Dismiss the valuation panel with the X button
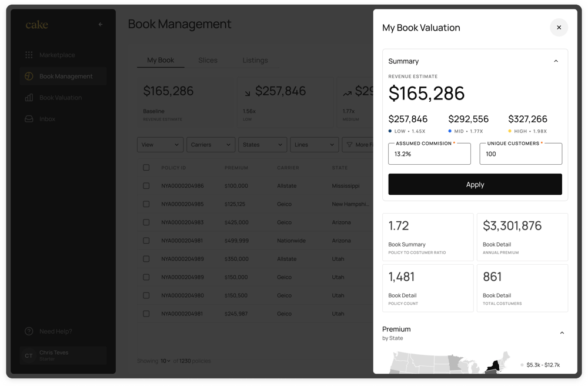Screen dimensions: 588x386 [x=559, y=27]
